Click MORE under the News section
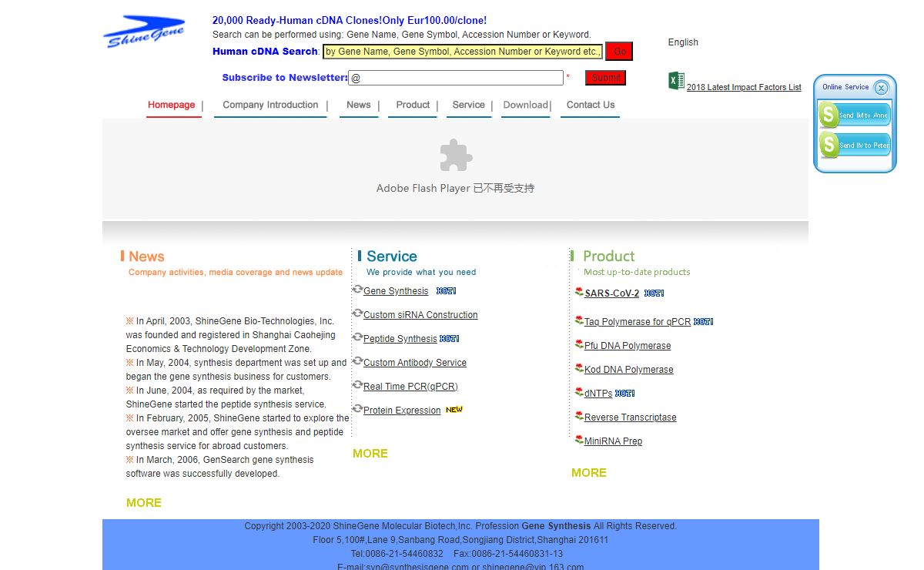 [144, 503]
